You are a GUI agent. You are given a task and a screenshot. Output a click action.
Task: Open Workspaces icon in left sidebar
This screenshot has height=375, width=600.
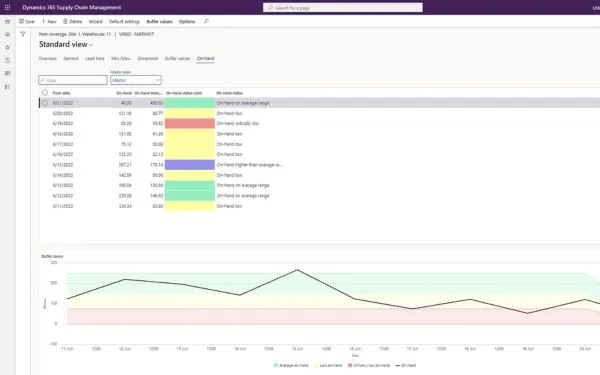[7, 73]
